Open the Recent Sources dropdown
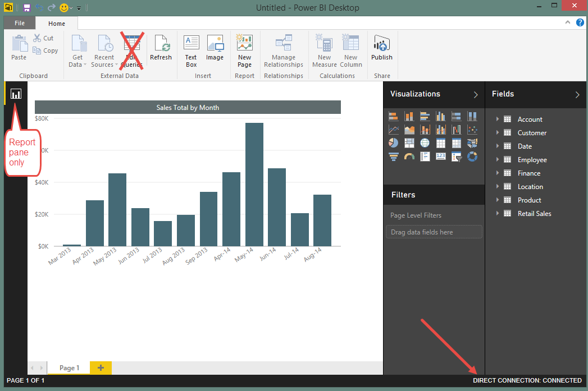The image size is (588, 391). point(104,50)
